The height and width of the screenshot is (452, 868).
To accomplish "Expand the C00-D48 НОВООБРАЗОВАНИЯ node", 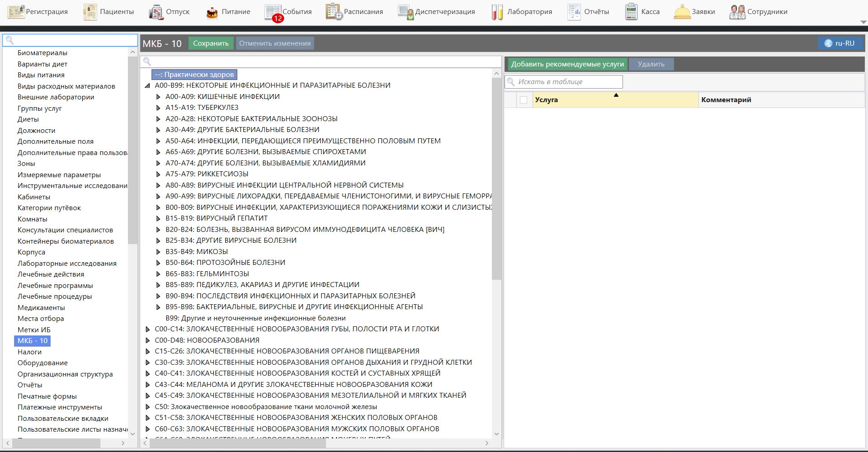I will coord(148,340).
